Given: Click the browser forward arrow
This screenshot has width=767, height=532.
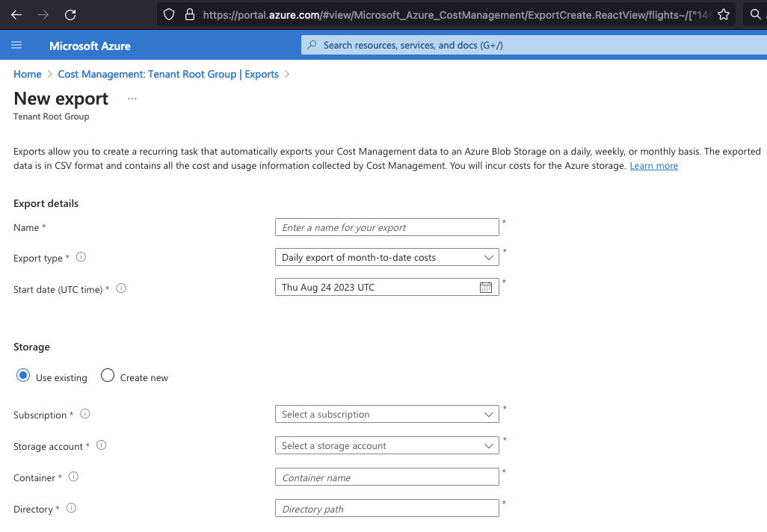Looking at the screenshot, I should [x=43, y=15].
